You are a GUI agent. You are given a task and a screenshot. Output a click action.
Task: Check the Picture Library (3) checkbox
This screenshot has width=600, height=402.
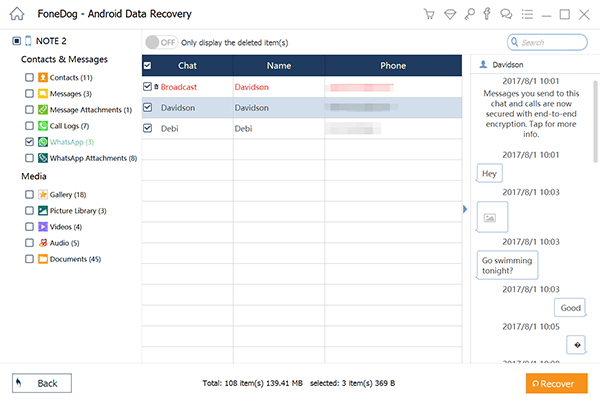(29, 211)
